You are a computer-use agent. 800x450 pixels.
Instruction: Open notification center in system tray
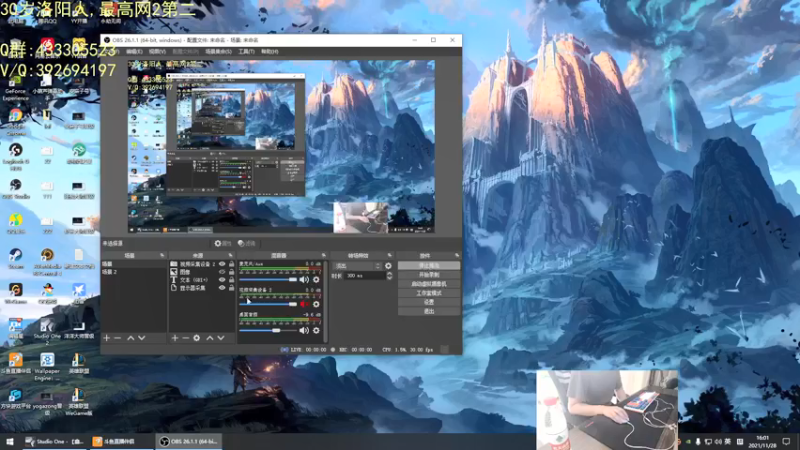point(786,441)
